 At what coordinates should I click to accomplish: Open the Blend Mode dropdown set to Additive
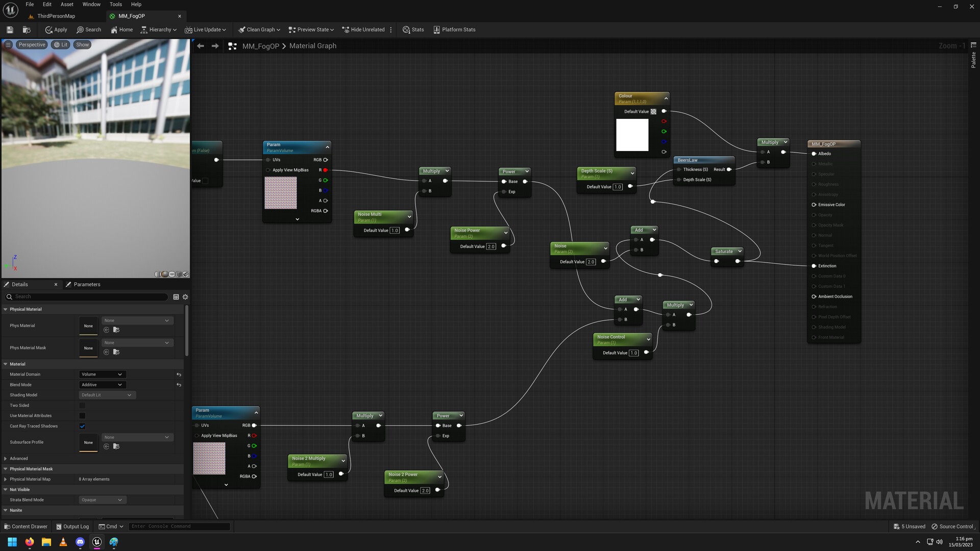(x=102, y=384)
